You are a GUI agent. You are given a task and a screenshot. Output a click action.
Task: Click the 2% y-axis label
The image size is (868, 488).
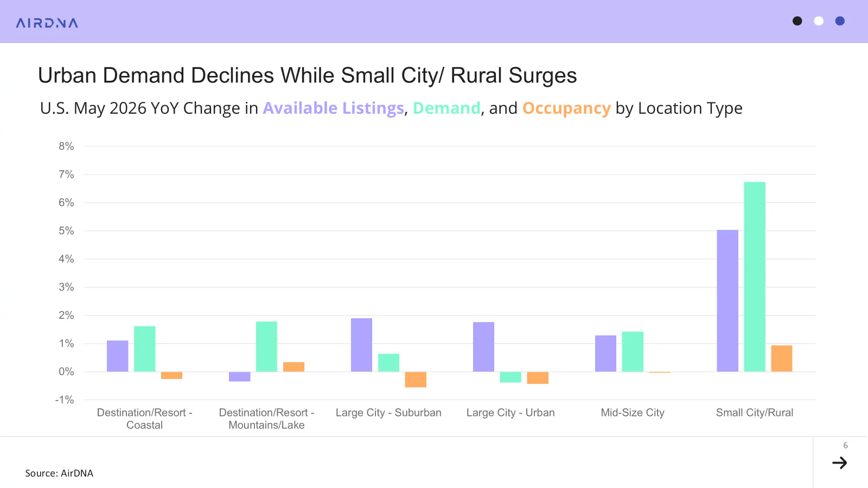pos(66,316)
